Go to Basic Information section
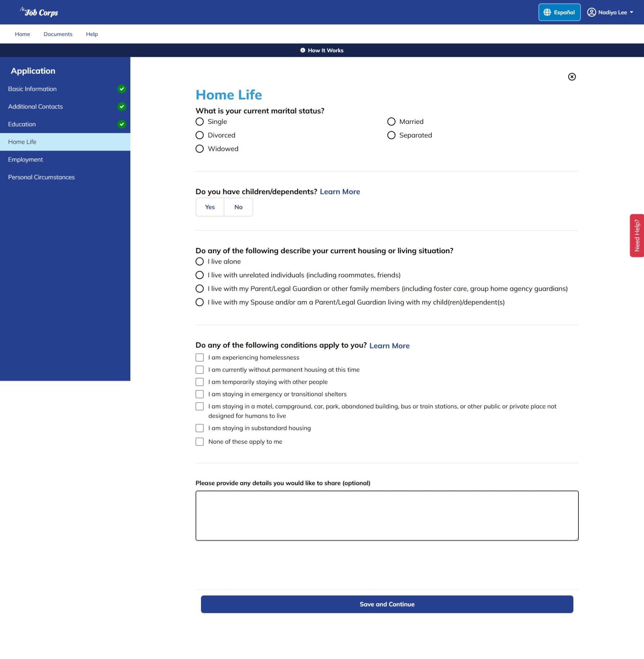 [x=65, y=89]
